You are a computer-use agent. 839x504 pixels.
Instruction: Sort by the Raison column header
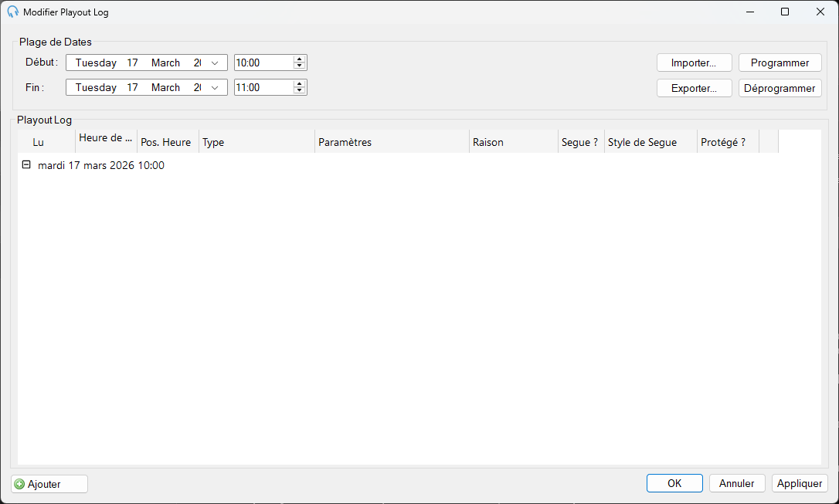pos(514,142)
